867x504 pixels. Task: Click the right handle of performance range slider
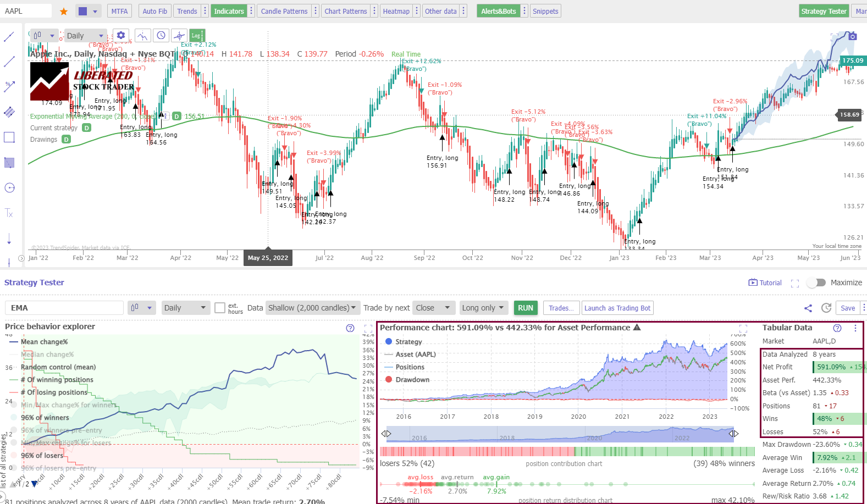[733, 434]
